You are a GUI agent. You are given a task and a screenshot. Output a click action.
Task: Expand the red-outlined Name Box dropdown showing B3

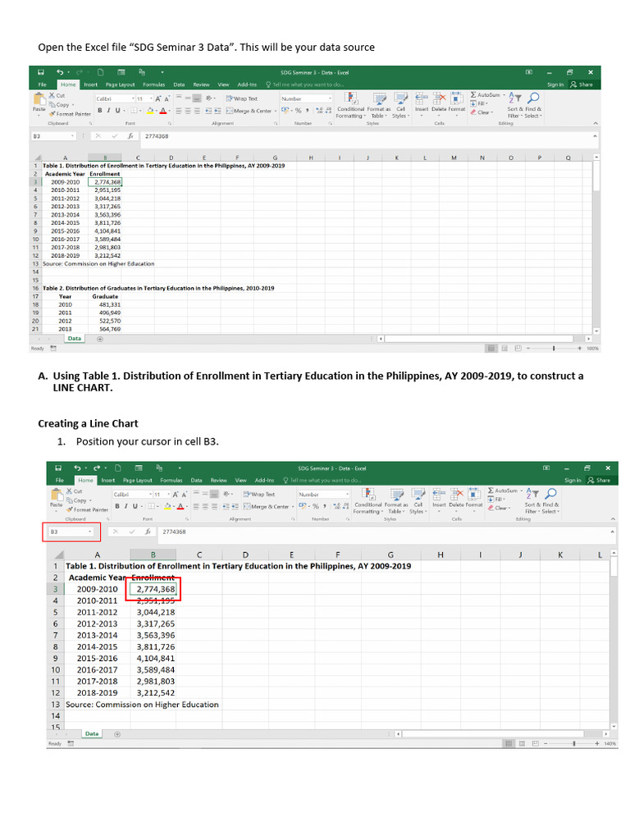[89, 532]
